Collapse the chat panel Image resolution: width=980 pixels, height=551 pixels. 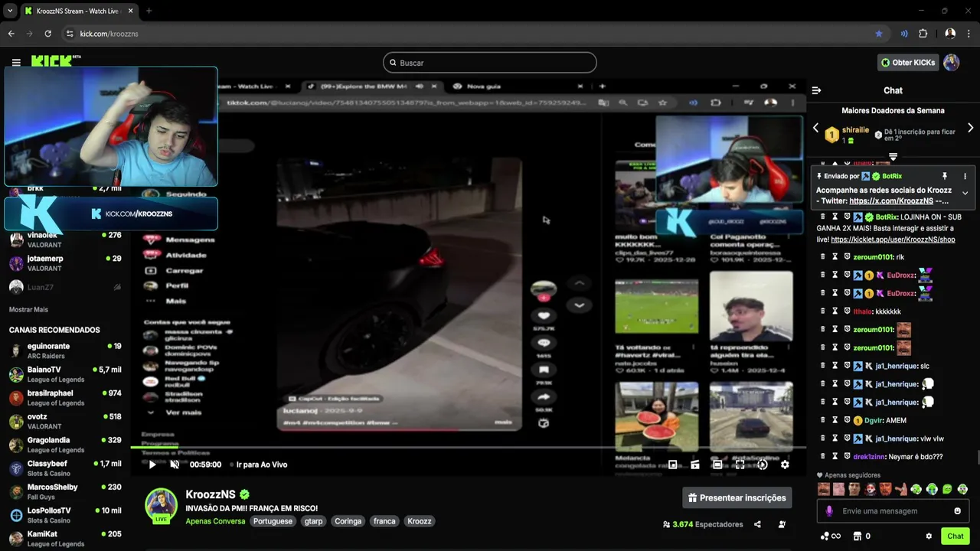click(x=816, y=90)
